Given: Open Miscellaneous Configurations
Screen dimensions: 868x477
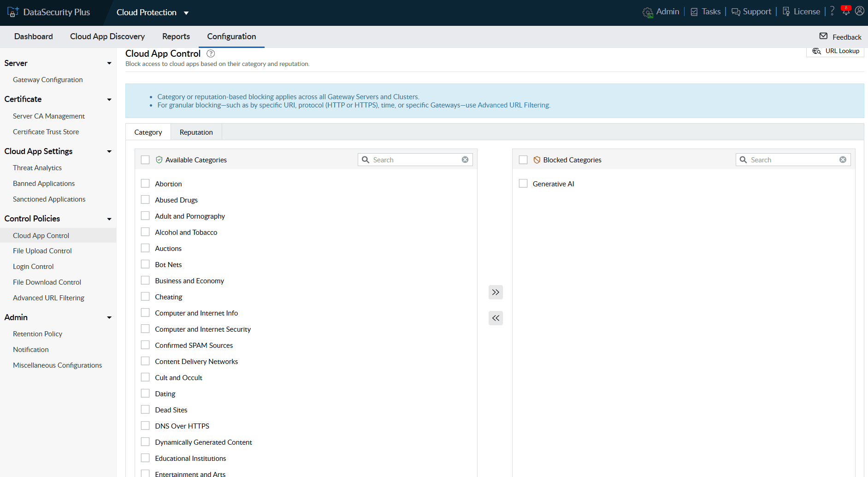Looking at the screenshot, I should point(58,365).
